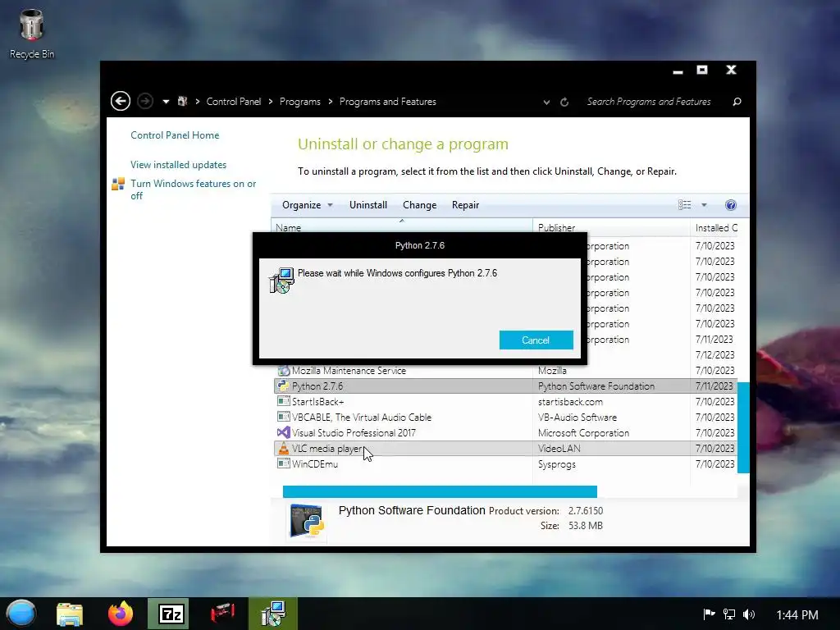Open the Start orb button
This screenshot has width=840, height=630.
[21, 614]
